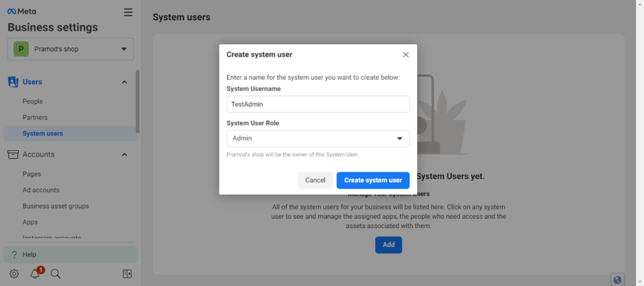This screenshot has height=286, width=644.
Task: Open notifications bell icon
Action: pos(35,273)
